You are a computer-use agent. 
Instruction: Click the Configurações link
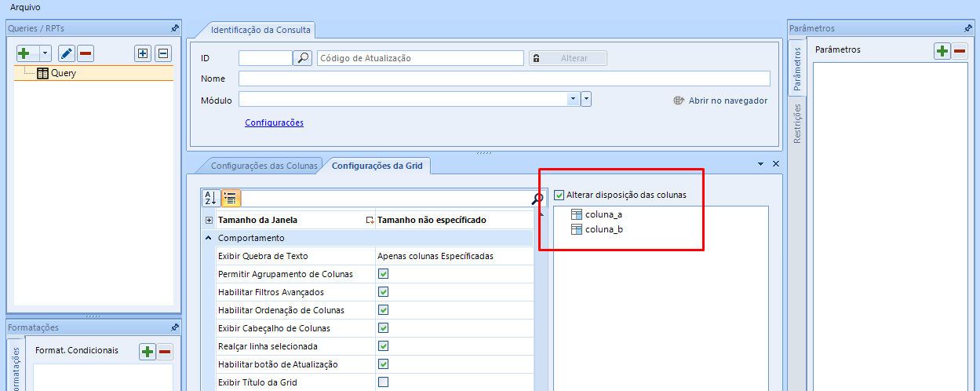pos(274,122)
